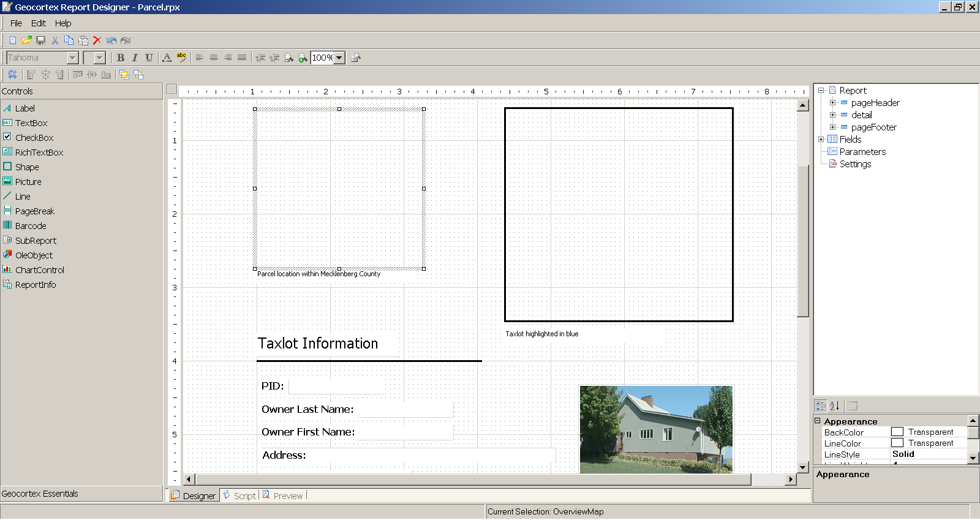Snap controls to grid
This screenshot has height=520, width=980.
(x=12, y=75)
